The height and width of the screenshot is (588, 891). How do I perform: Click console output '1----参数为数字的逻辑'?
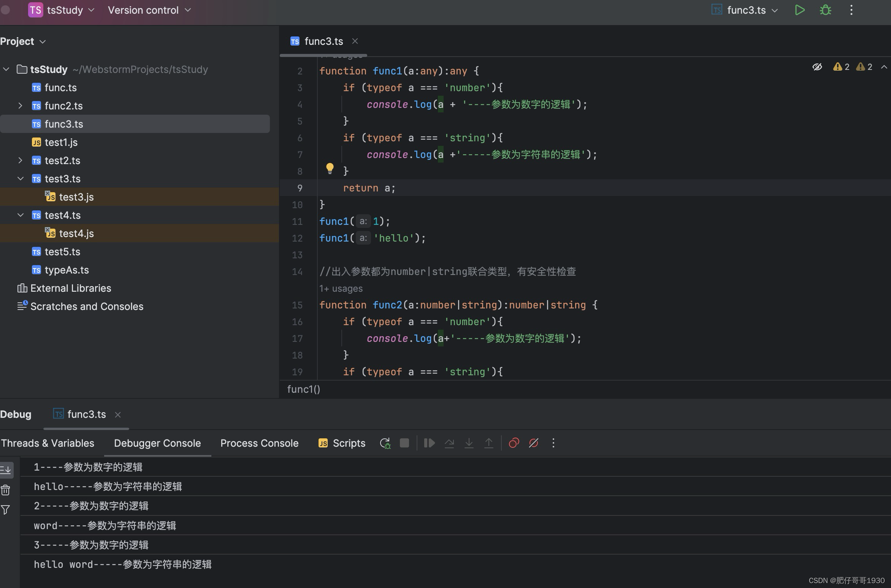point(88,467)
